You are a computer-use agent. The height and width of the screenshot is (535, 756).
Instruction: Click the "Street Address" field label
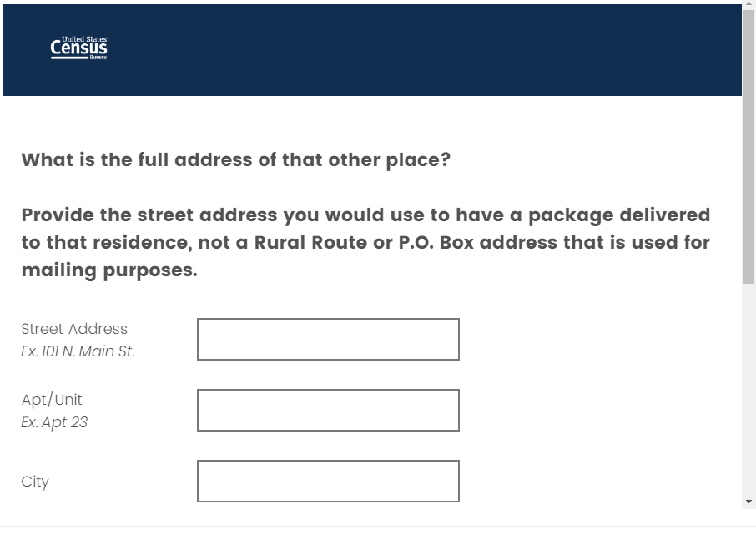click(x=74, y=329)
